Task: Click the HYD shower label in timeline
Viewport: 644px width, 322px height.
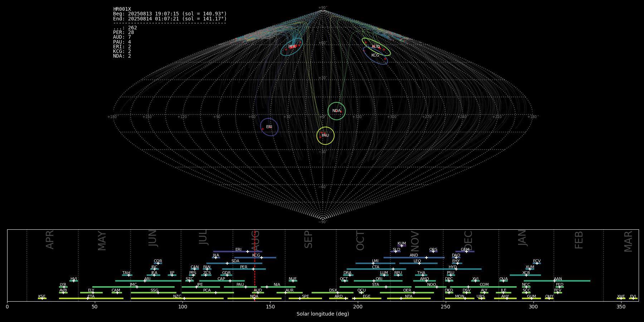Action: point(453,267)
